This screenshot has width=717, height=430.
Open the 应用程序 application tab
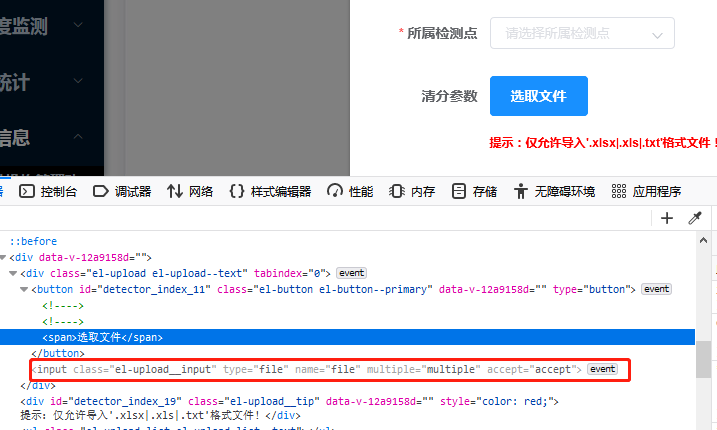(x=647, y=191)
